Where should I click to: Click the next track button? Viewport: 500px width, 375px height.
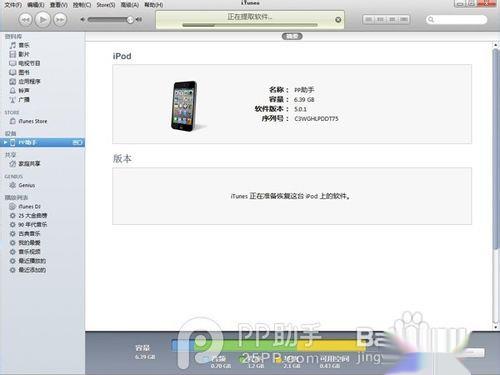click(60, 20)
